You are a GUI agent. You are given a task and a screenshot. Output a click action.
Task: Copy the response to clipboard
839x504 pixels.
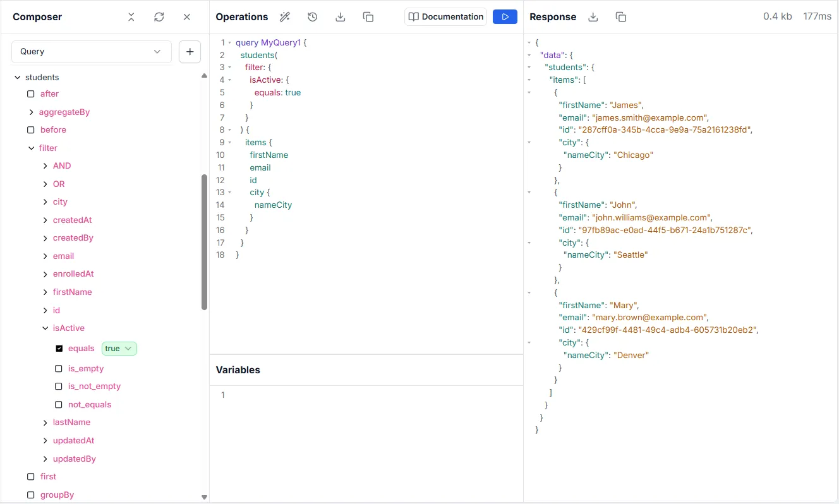pos(620,17)
